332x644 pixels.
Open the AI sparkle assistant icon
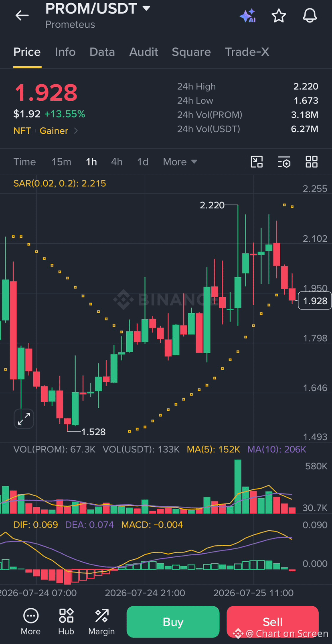click(x=247, y=16)
